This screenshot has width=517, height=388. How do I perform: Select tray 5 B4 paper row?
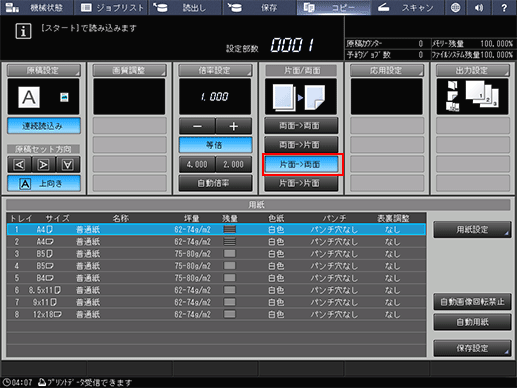[x=216, y=278]
